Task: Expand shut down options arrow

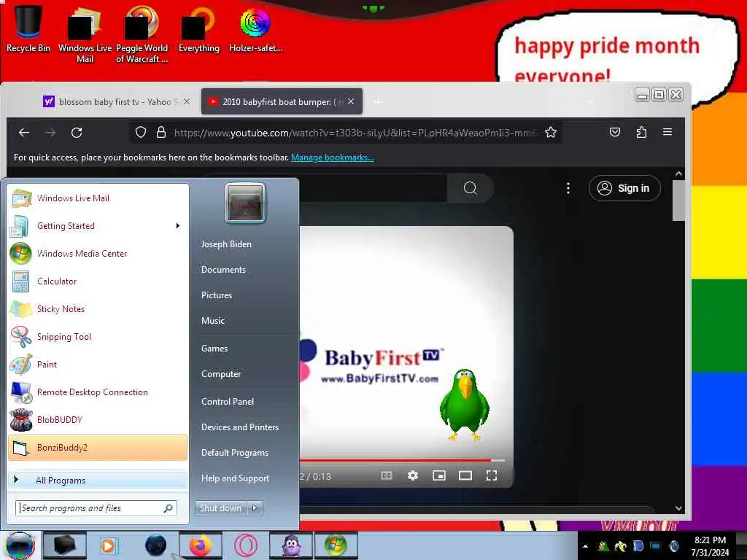Action: point(255,508)
